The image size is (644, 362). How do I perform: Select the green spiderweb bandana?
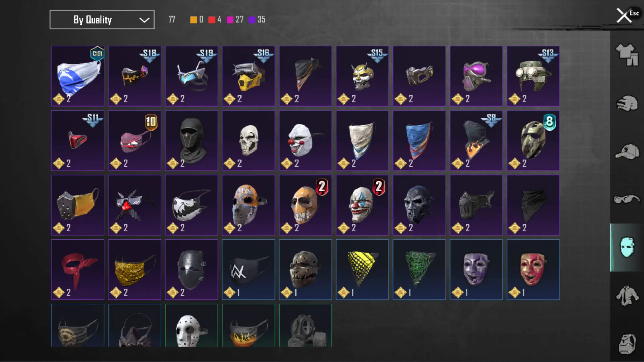(x=419, y=269)
